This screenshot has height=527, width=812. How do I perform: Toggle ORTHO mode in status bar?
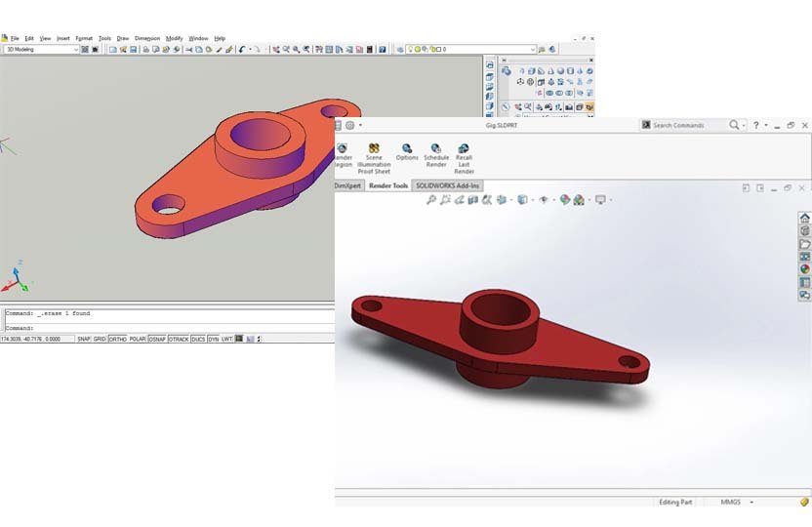pos(117,339)
